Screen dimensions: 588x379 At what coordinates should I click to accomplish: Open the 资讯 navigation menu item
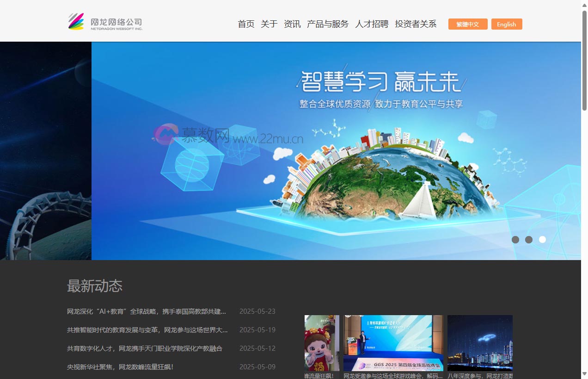pyautogui.click(x=292, y=24)
